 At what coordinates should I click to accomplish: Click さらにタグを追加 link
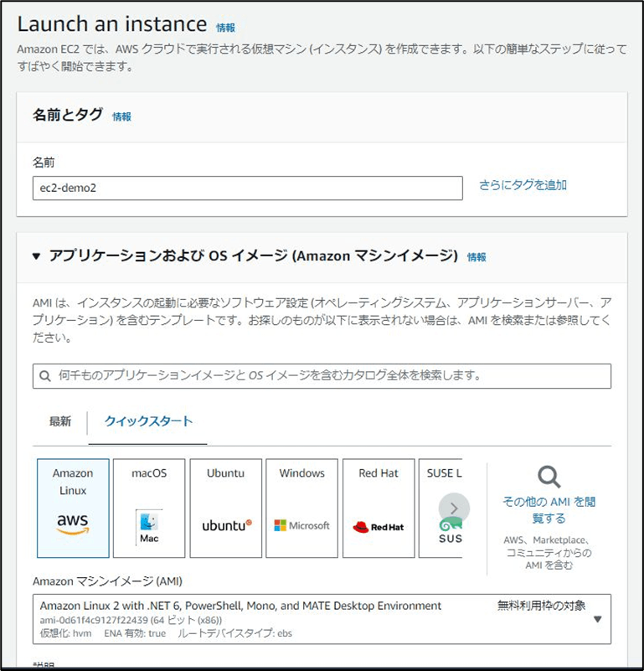click(x=523, y=185)
